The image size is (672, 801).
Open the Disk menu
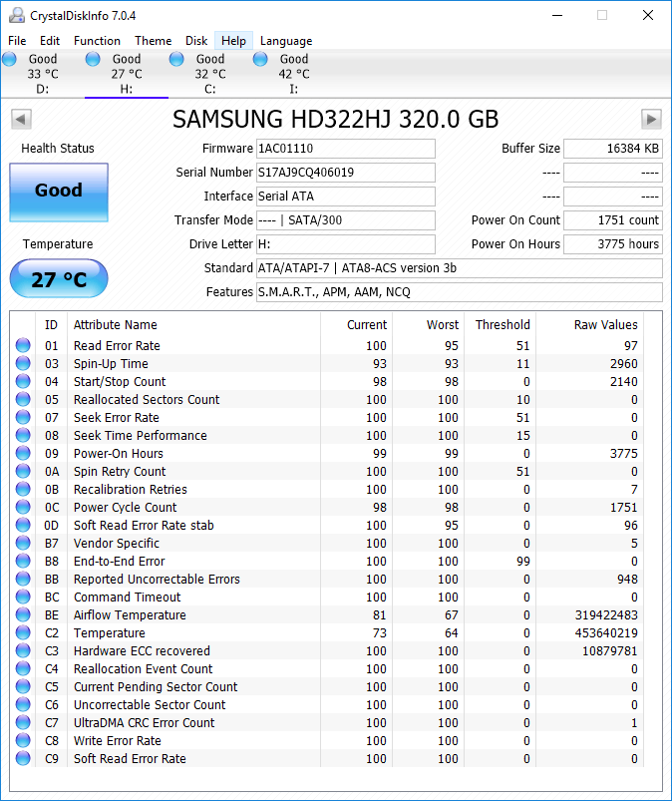(x=196, y=41)
